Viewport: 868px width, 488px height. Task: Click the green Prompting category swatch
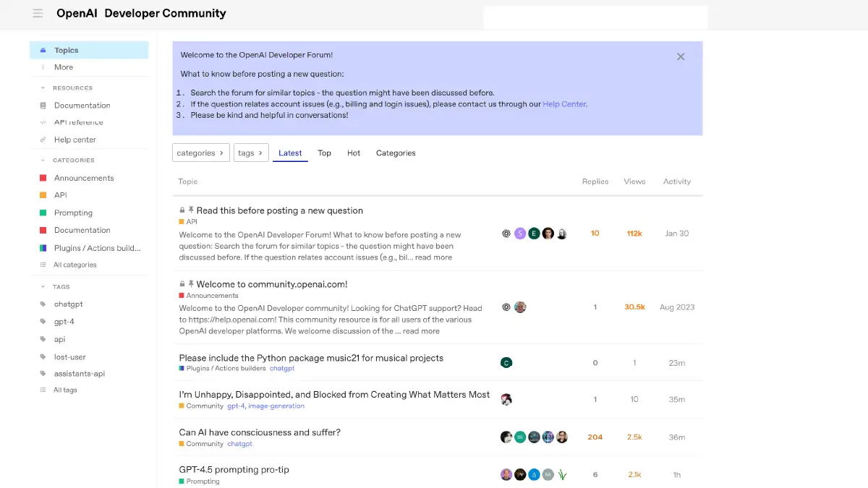(x=43, y=213)
